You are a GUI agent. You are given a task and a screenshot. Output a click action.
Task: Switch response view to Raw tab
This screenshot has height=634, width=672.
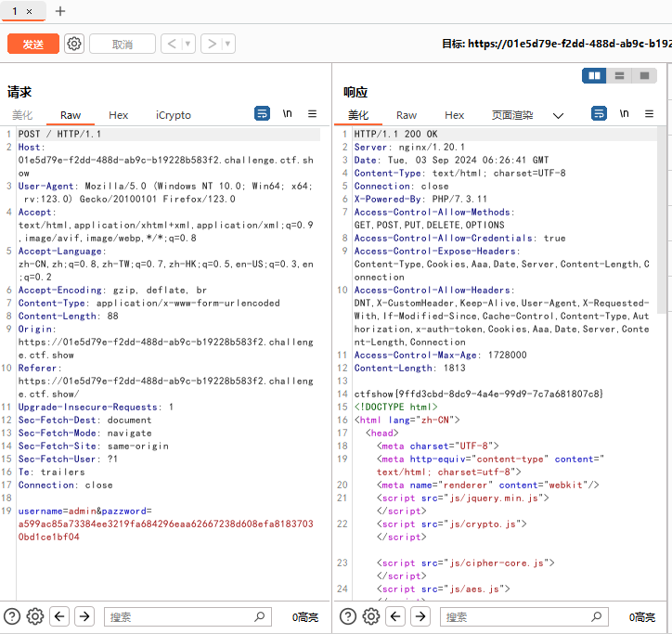(x=407, y=115)
